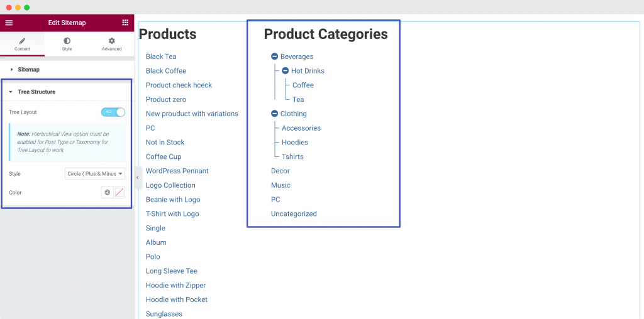
Task: Open the Coffee category link
Action: 303,85
